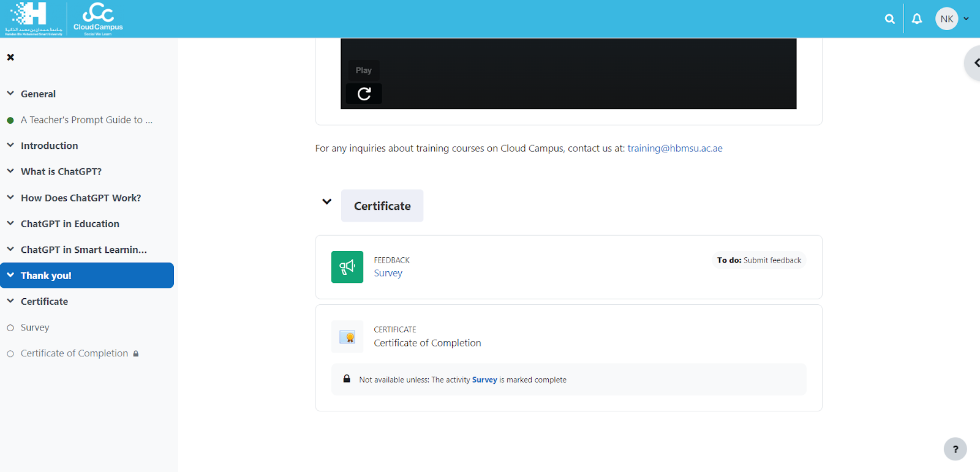Click the black video player area
The height and width of the screenshot is (472, 980).
568,73
